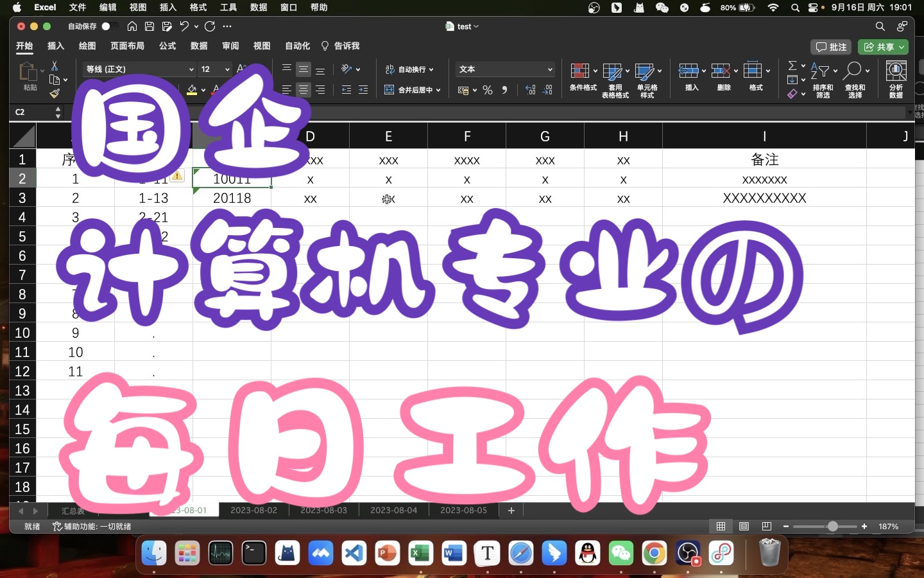The width and height of the screenshot is (924, 578).
Task: Click the zoom slider handle
Action: click(x=832, y=526)
